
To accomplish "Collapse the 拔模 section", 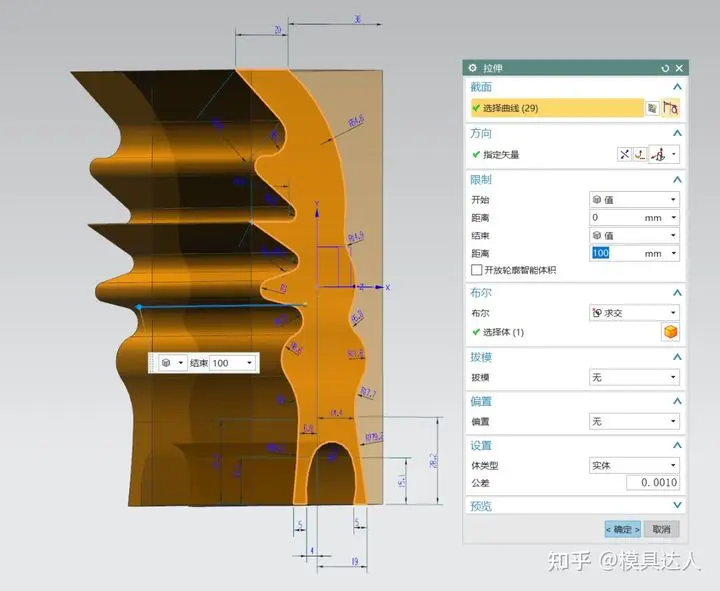I will coord(677,357).
